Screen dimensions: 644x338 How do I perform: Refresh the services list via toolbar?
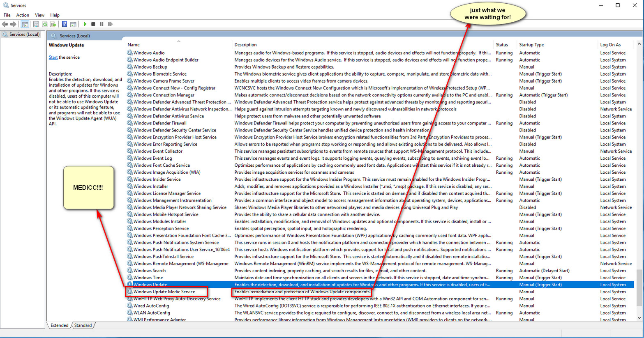point(45,24)
